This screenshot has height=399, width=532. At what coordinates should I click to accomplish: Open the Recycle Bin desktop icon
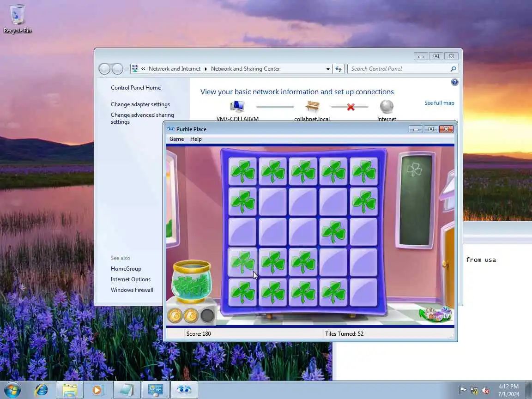(x=17, y=19)
